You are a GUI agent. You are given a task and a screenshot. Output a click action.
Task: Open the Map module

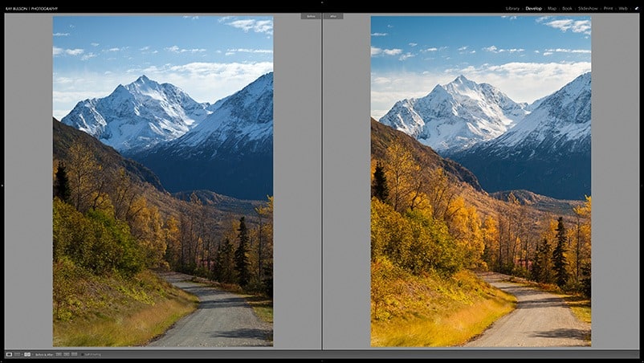coord(552,8)
